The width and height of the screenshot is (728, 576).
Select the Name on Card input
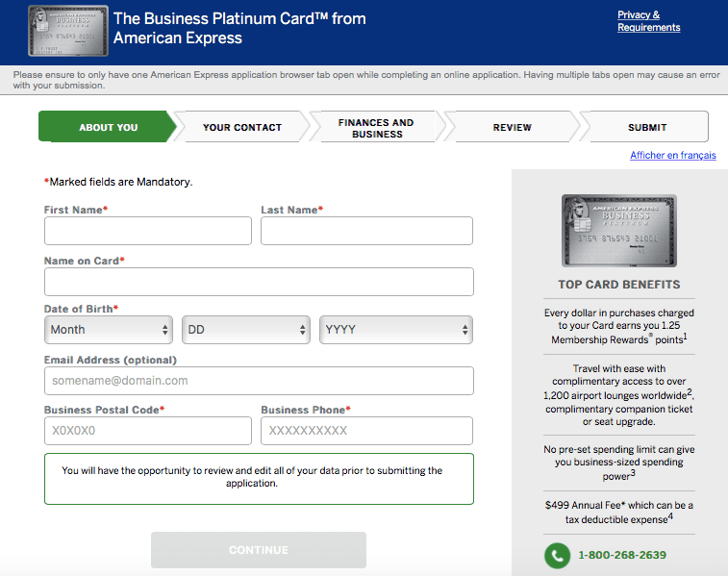(x=259, y=282)
